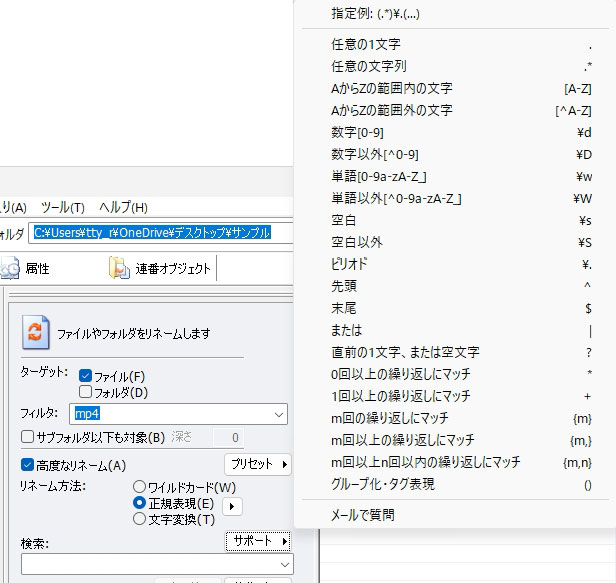This screenshot has height=583, width=616.
Task: Click the rename file icon with orange arrows
Action: [x=36, y=332]
